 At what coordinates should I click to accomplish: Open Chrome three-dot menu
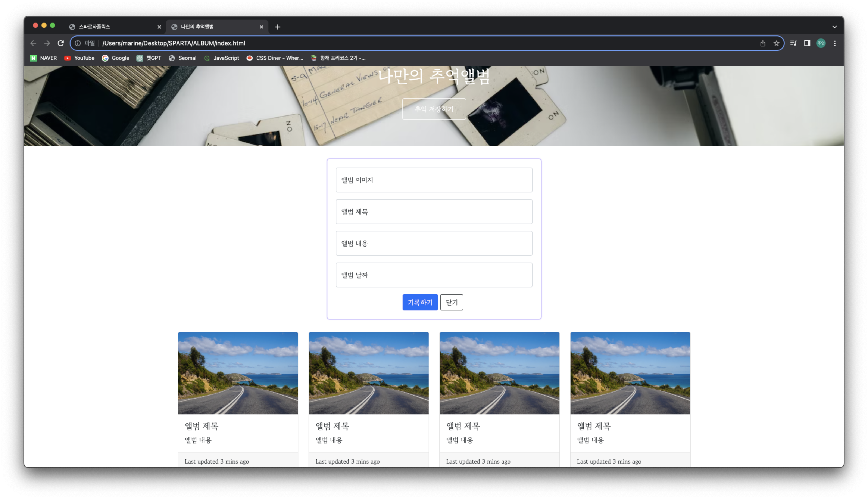coord(835,43)
